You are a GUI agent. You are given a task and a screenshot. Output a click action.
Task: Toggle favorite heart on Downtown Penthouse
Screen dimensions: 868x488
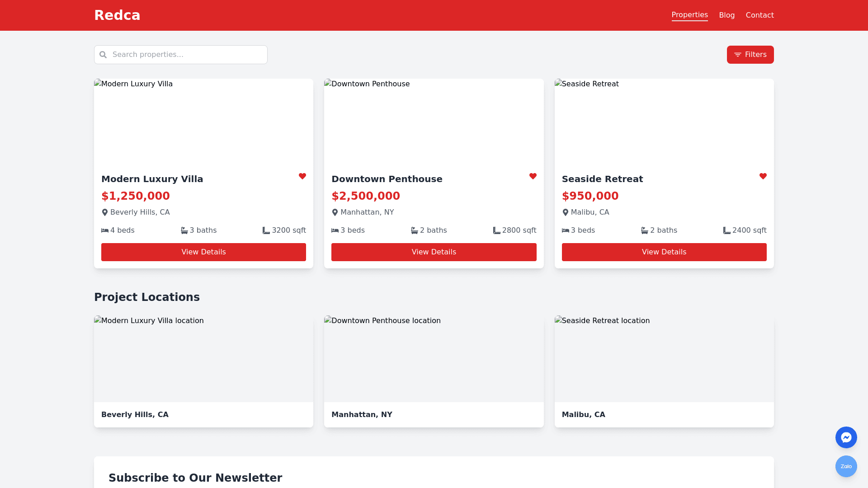click(x=533, y=176)
